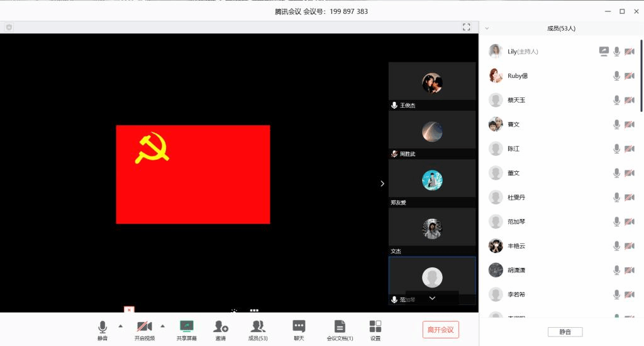Toggle camera icon for 丰艳云
The height and width of the screenshot is (346, 644).
tap(629, 246)
